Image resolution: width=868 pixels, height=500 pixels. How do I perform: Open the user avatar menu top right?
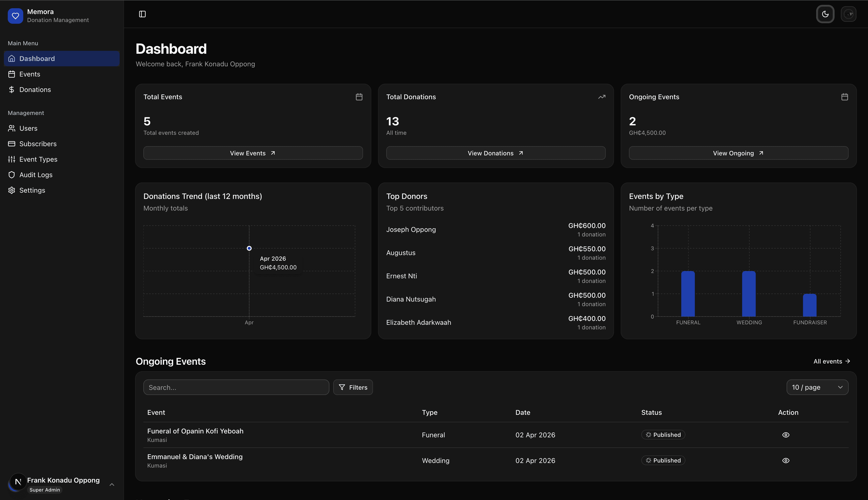point(849,14)
